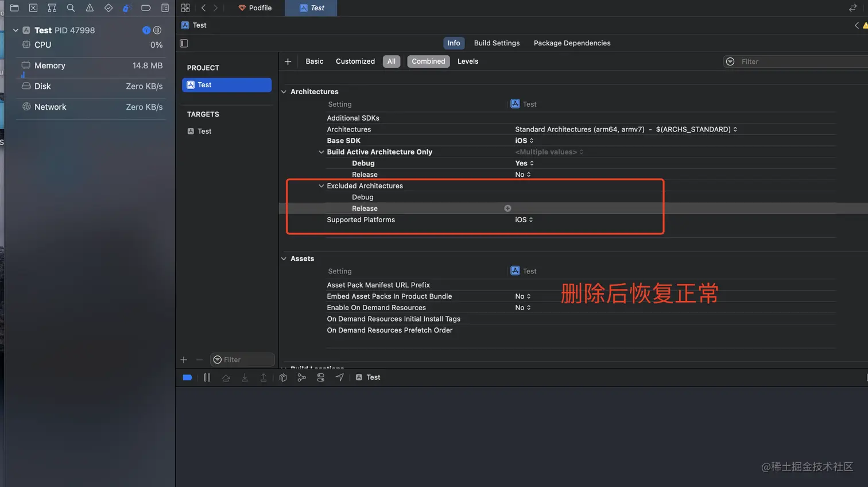Open Architectures value popup
The image size is (868, 487).
tap(626, 130)
